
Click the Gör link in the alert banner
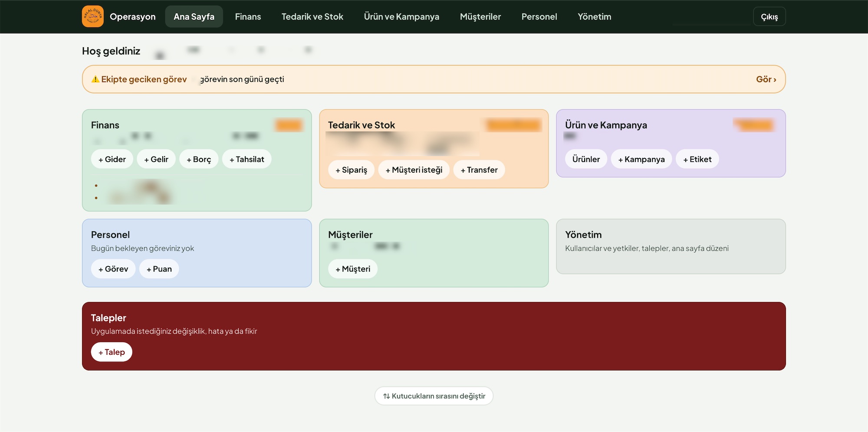pyautogui.click(x=766, y=79)
